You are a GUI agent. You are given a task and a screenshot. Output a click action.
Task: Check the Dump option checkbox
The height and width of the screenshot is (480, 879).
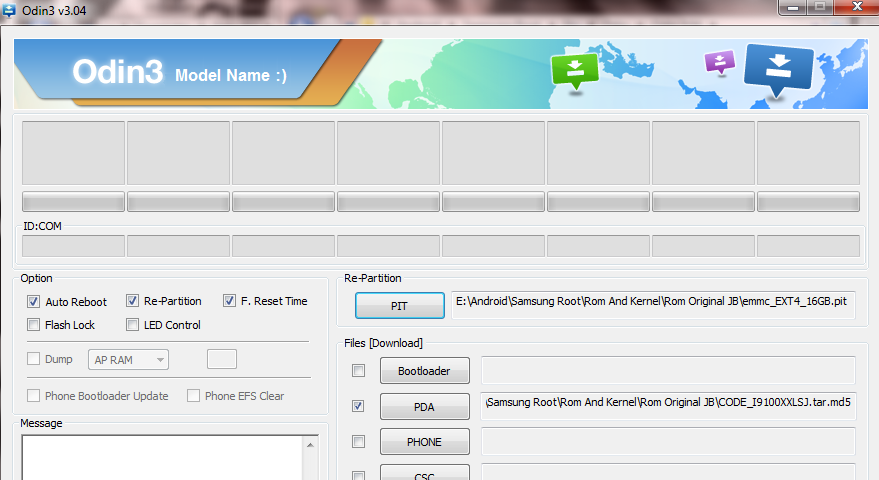[x=34, y=359]
